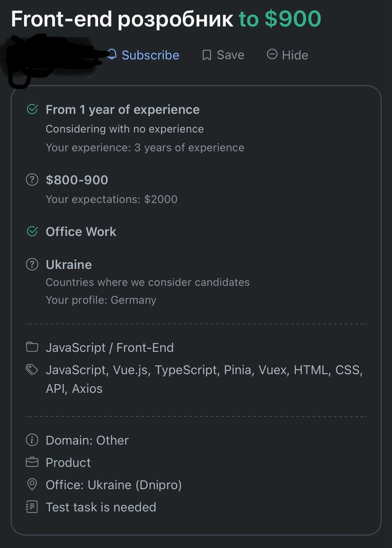Click the green checkmark beside experience requirement
Screen dimensions: 392x548
32,109
